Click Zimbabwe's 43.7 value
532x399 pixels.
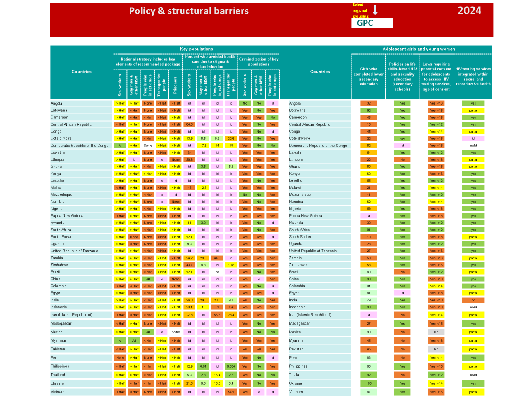pyautogui.click(x=189, y=265)
